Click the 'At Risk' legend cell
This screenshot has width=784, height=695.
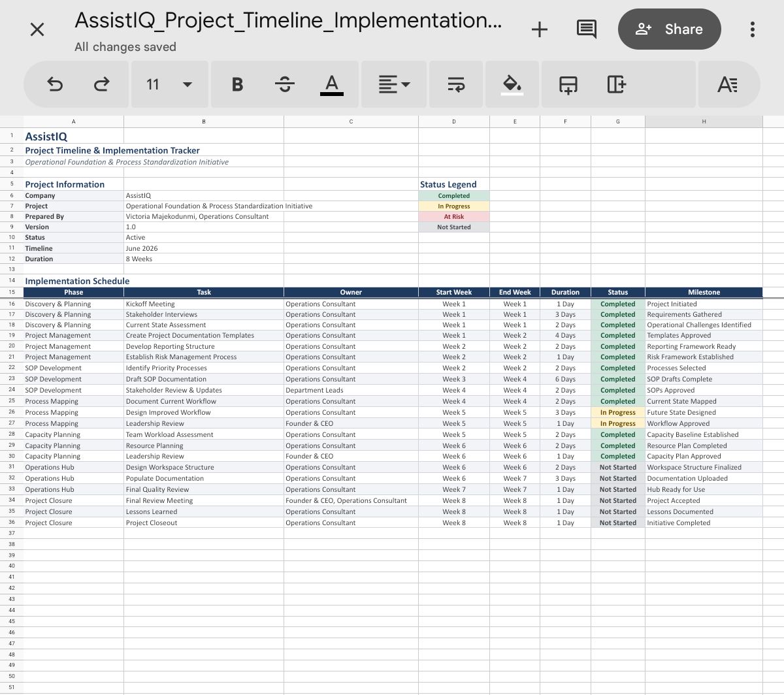click(x=454, y=216)
